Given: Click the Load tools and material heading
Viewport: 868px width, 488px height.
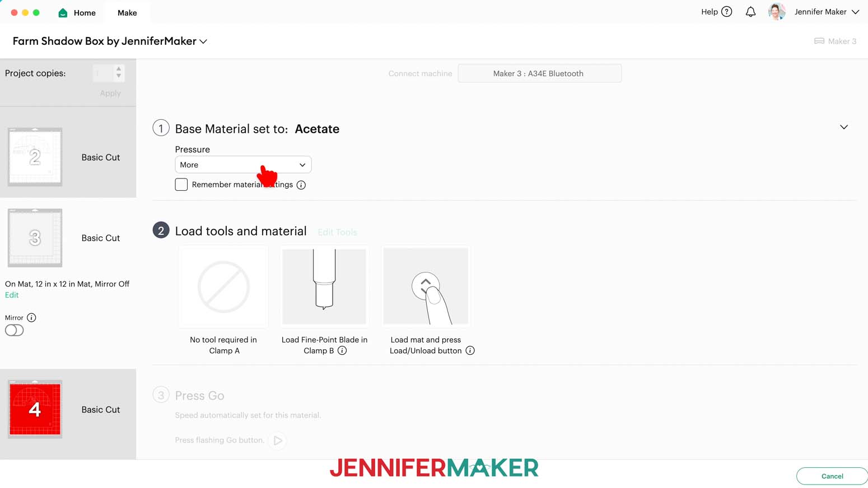Looking at the screenshot, I should [x=241, y=231].
